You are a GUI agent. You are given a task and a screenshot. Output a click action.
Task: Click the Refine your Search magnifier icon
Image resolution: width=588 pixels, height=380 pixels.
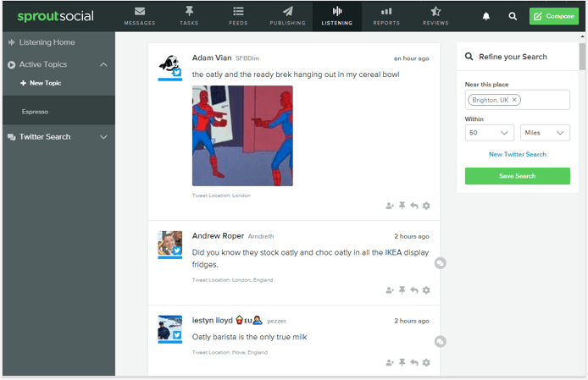(x=469, y=57)
